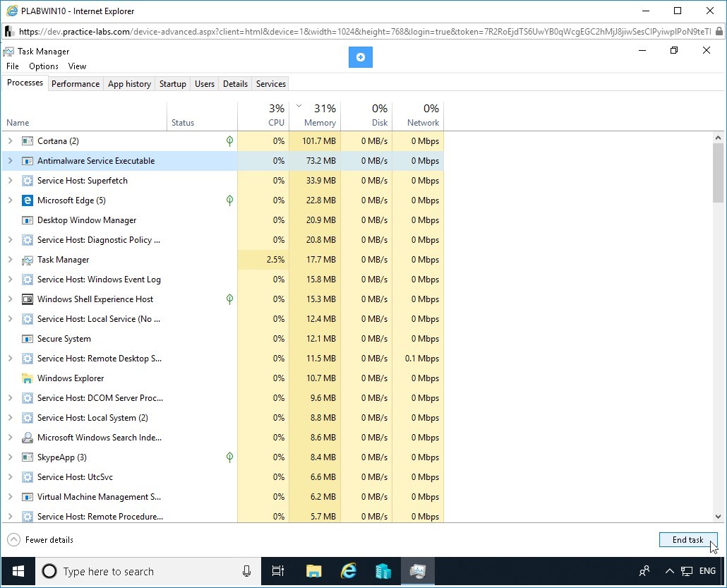727x588 pixels.
Task: Select the Windows Shell Experience Host icon
Action: coord(28,299)
